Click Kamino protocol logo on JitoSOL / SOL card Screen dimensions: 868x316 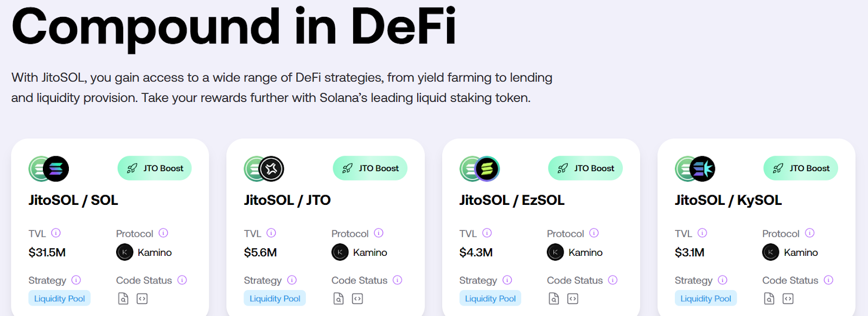125,253
